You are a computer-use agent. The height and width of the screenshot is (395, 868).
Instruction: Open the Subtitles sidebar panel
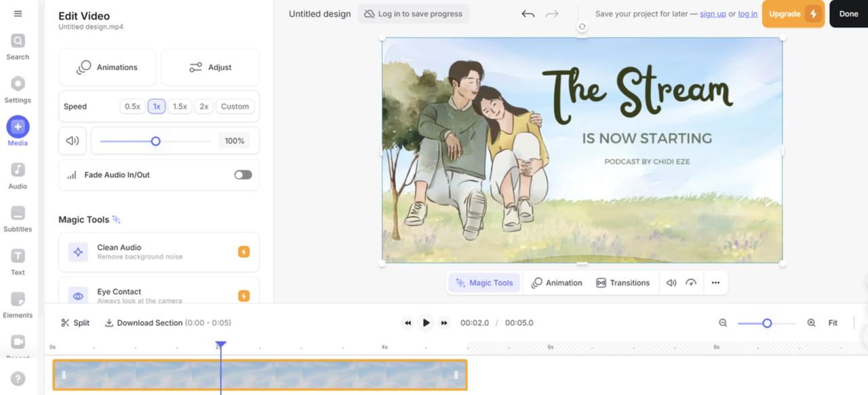(x=18, y=220)
